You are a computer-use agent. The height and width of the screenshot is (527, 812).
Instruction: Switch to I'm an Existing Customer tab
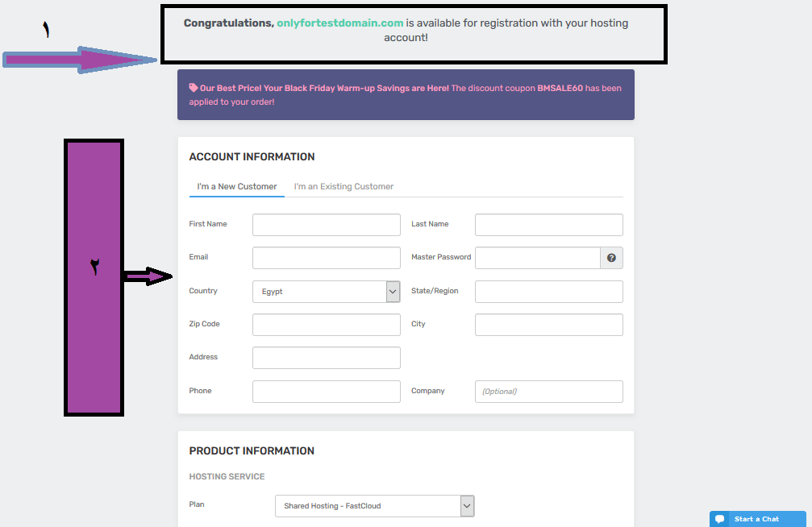[344, 186]
